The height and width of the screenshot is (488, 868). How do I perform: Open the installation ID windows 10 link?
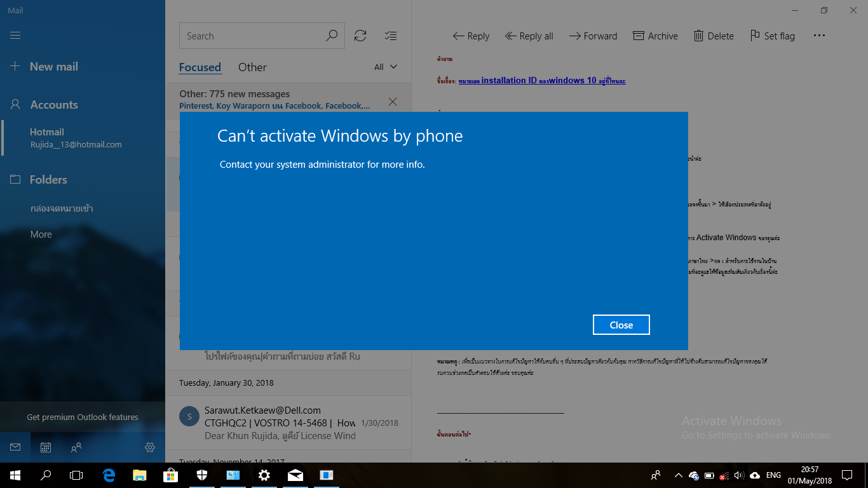tap(542, 81)
